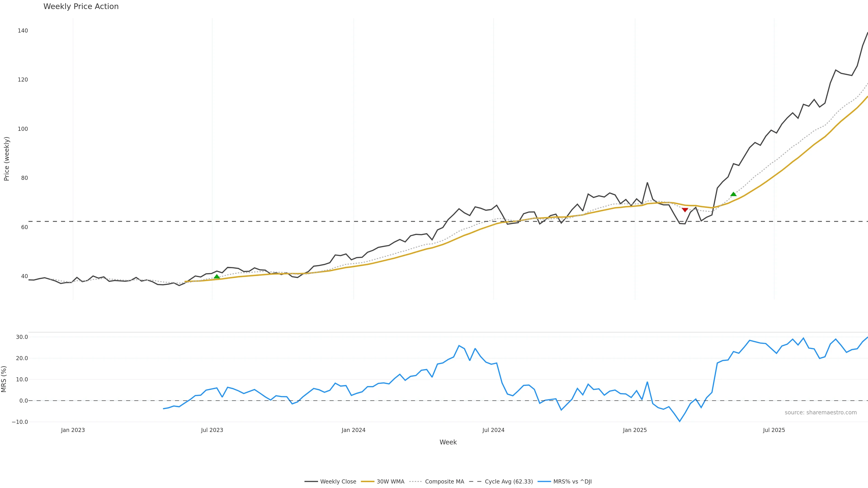Screen dimensions: 868x488
Task: Click the Week x-axis title
Action: (x=448, y=442)
